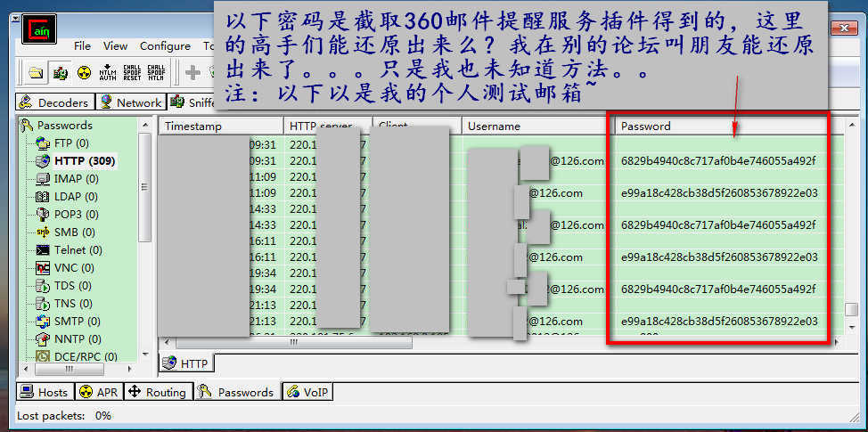This screenshot has width=868, height=432.
Task: Select the IMAP (0) tree entry
Action: (x=67, y=179)
